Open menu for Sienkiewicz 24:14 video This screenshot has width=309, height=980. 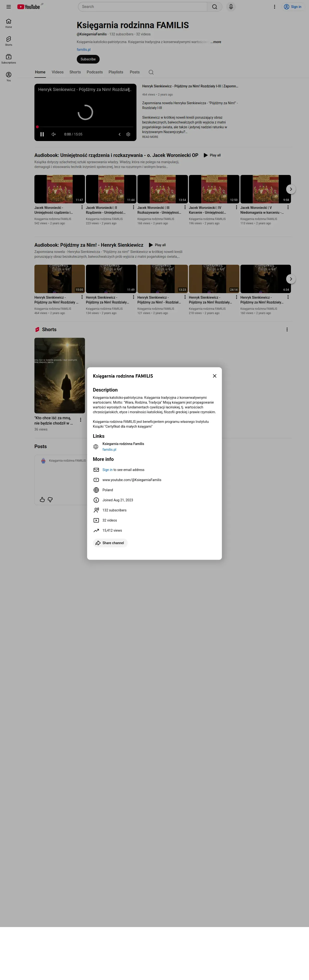(236, 297)
